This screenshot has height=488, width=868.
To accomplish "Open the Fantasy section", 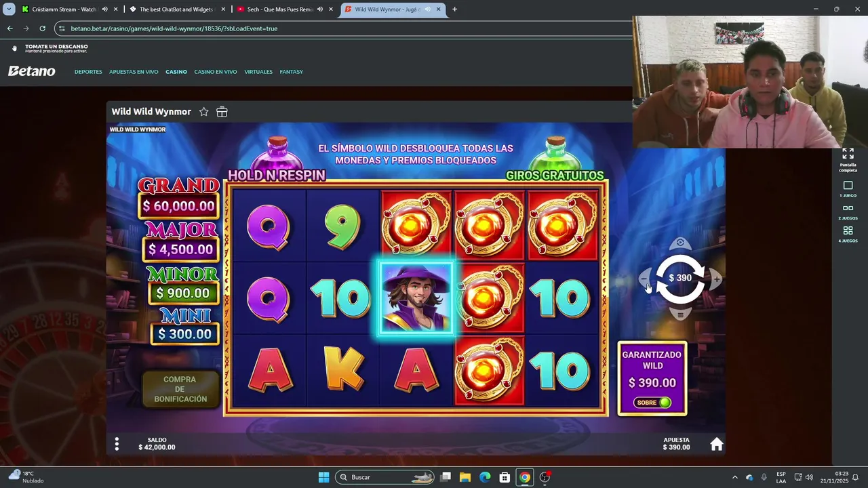I will click(292, 72).
